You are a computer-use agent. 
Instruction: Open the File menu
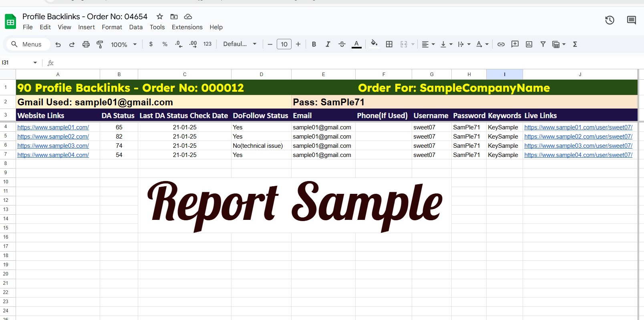point(28,27)
